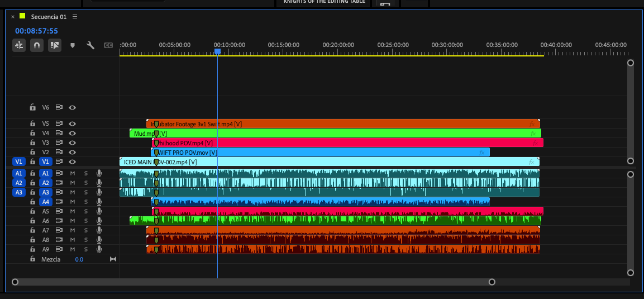The width and height of the screenshot is (644, 299).
Task: Toggle lock on track V3
Action: point(32,143)
